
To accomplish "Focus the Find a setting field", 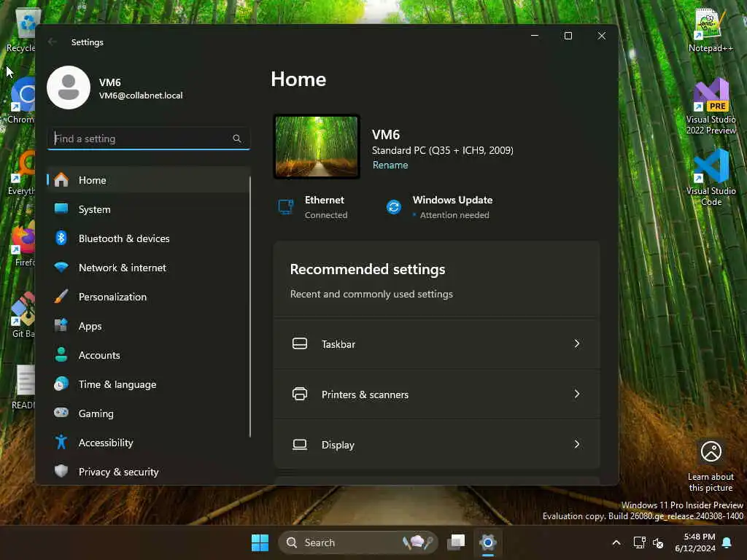I will click(148, 139).
